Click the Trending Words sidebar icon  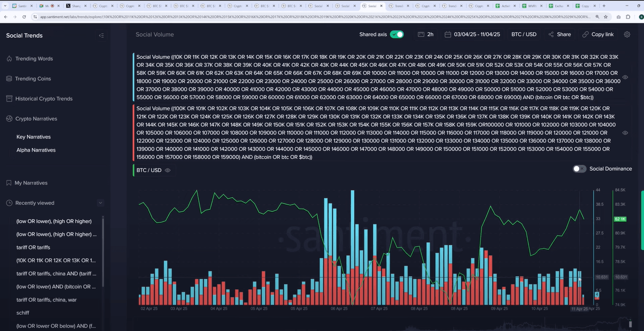pyautogui.click(x=9, y=58)
